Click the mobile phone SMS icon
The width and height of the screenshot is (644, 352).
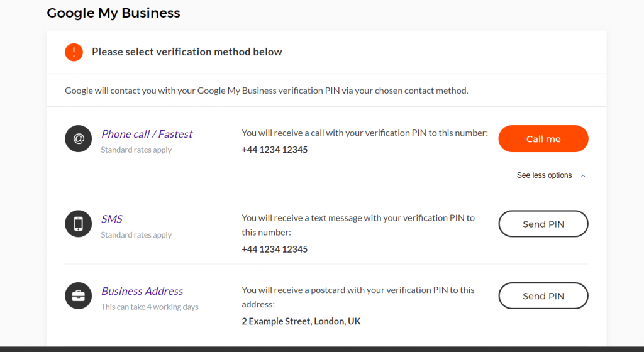pos(78,224)
